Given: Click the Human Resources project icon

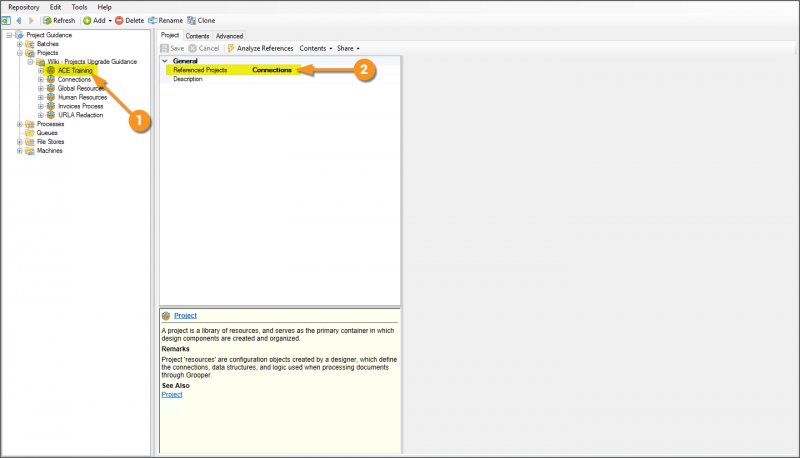Looking at the screenshot, I should [51, 97].
